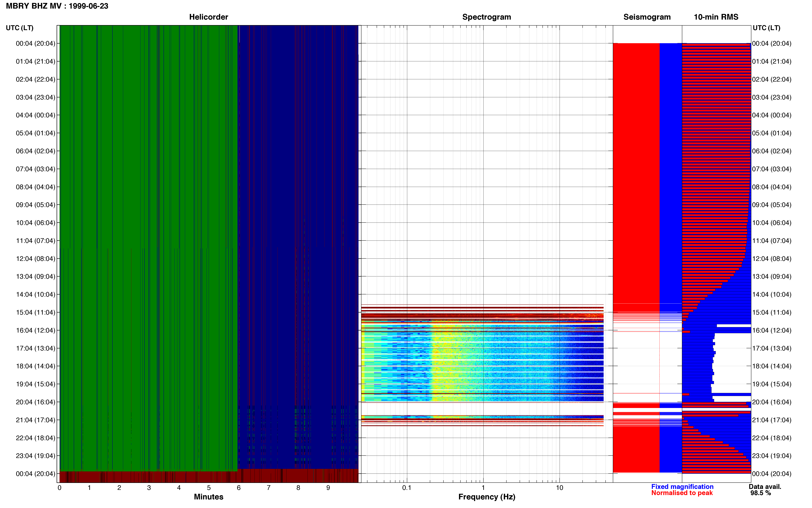Screen dimensions: 812x508
Task: Click the 'Helicorder' panel heading
Action: click(x=209, y=17)
